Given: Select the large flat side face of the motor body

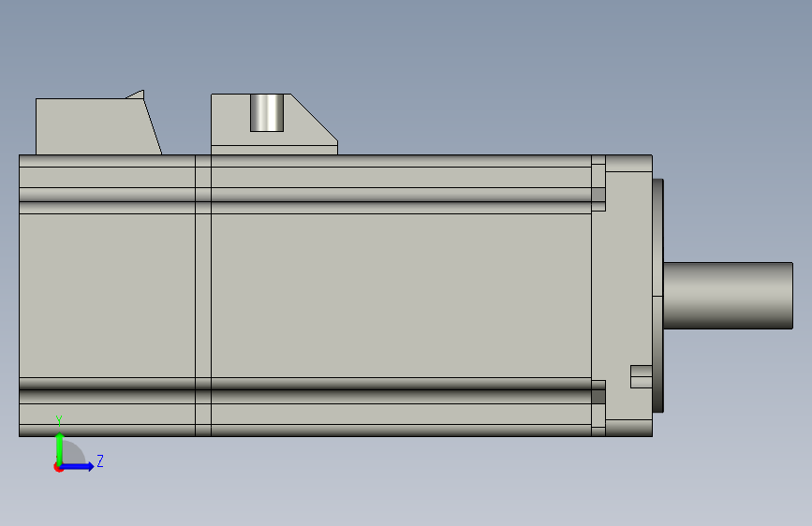Looking at the screenshot, I should pyautogui.click(x=402, y=296).
